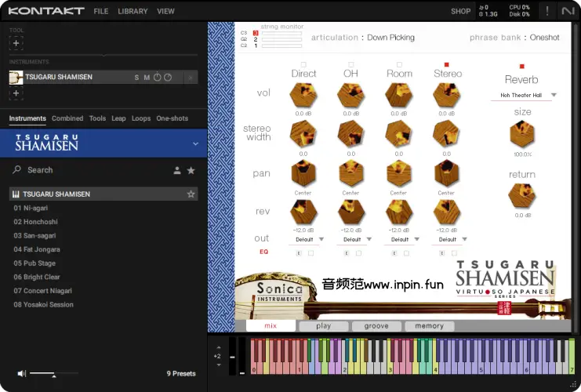Solo the TSUGARU SHAMISEN instrument
The height and width of the screenshot is (392, 581).
[x=136, y=78]
